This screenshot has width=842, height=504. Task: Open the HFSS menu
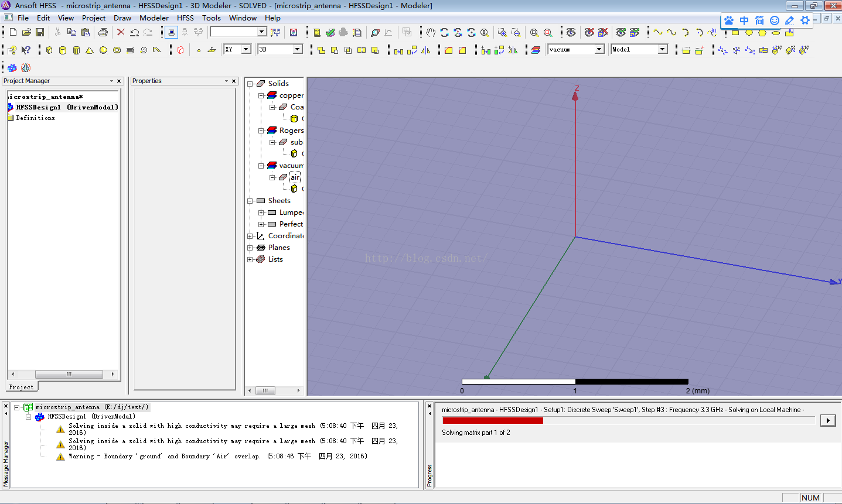185,18
